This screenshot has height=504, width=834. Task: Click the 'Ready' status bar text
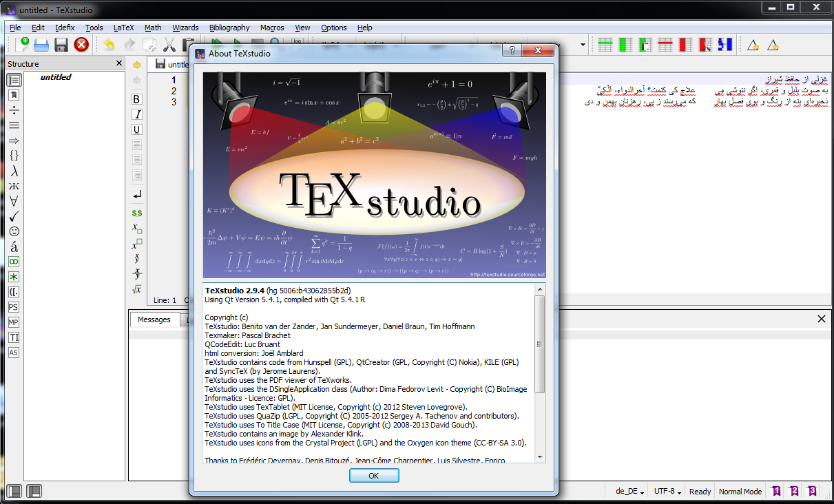(700, 492)
